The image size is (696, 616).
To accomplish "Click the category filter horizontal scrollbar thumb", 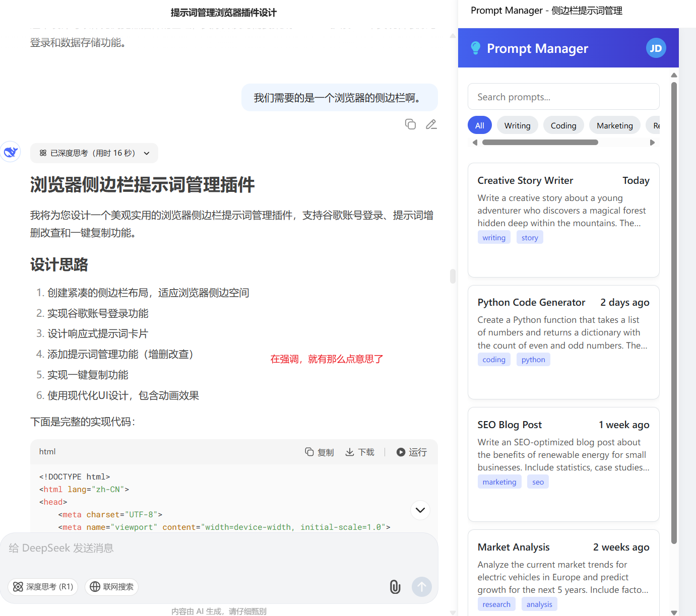I will pos(540,143).
